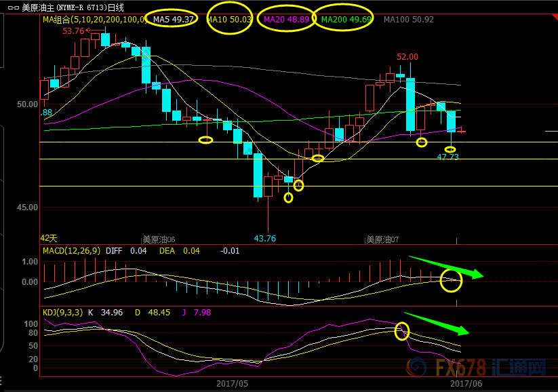Click the 43.76 low price label
This screenshot has height=392, width=558.
point(265,238)
